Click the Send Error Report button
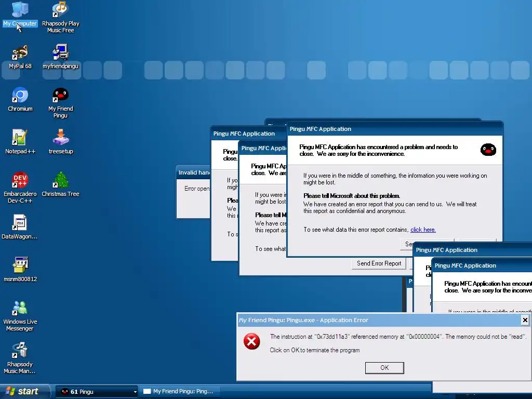 click(379, 263)
